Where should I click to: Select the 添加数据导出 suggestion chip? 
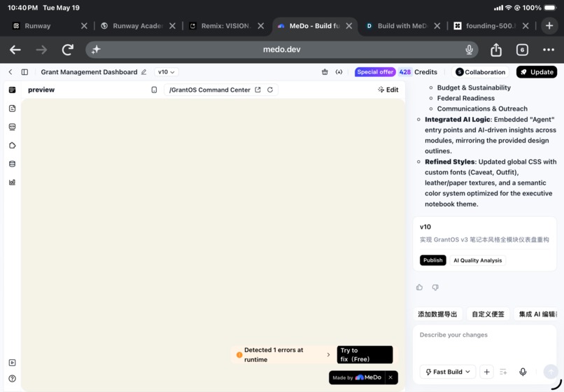437,314
